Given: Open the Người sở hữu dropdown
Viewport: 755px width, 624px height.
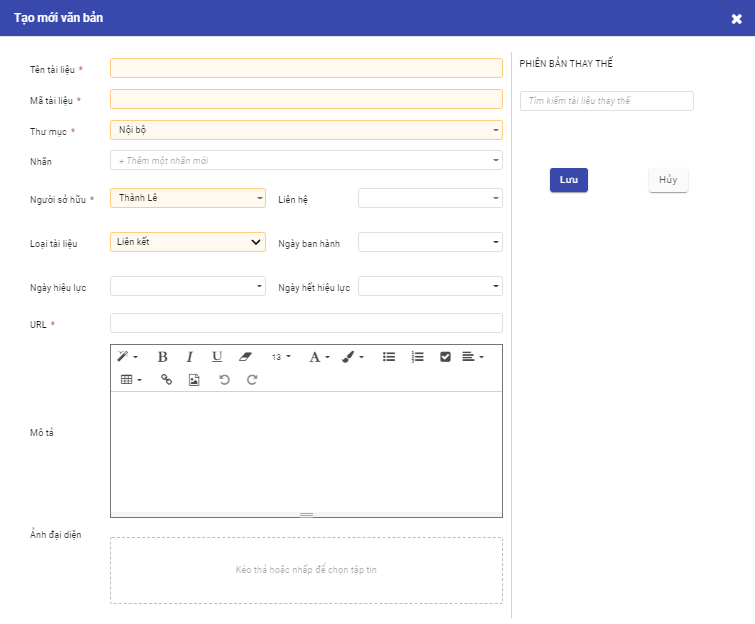Looking at the screenshot, I should tap(188, 198).
